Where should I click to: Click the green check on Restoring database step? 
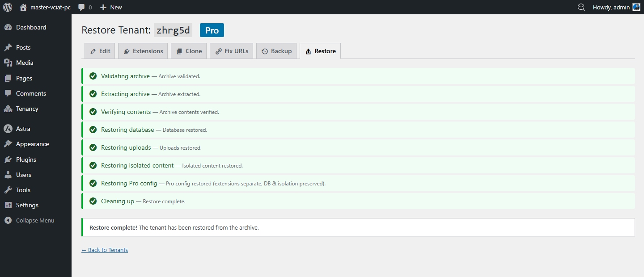[x=93, y=130]
